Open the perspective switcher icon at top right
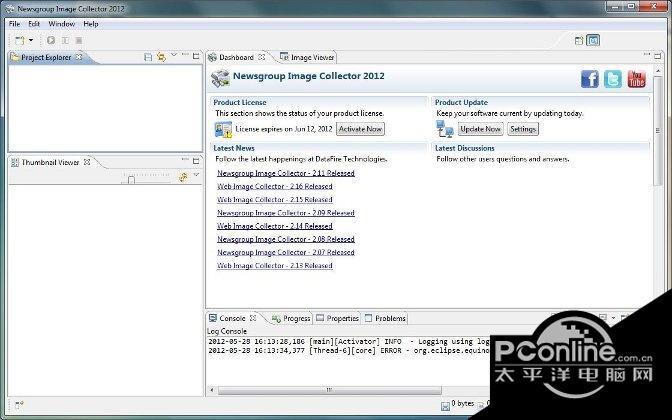The image size is (672, 420). click(x=579, y=40)
